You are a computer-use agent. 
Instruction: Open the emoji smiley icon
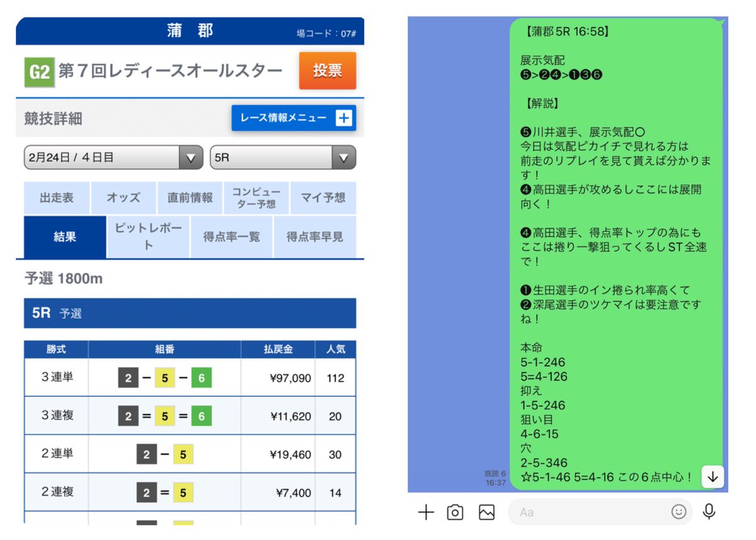click(679, 512)
